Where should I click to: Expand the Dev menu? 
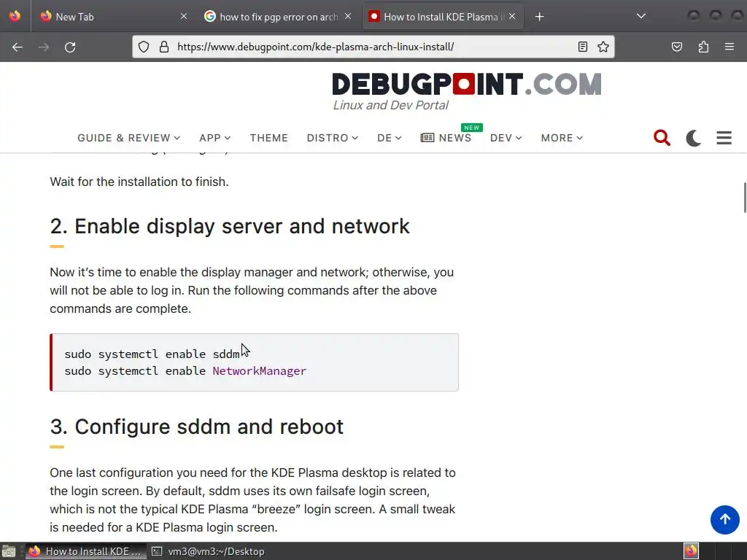click(506, 138)
